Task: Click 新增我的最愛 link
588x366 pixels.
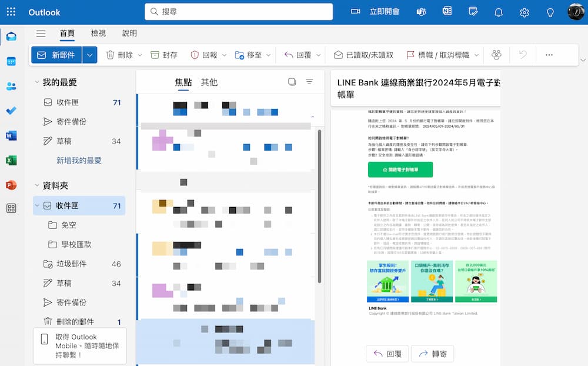Action: click(79, 160)
